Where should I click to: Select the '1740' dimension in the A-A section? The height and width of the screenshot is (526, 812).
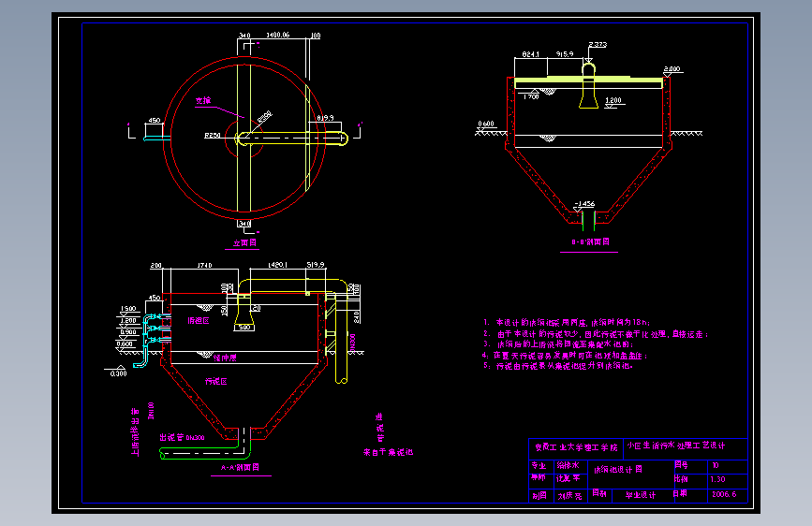pyautogui.click(x=204, y=265)
